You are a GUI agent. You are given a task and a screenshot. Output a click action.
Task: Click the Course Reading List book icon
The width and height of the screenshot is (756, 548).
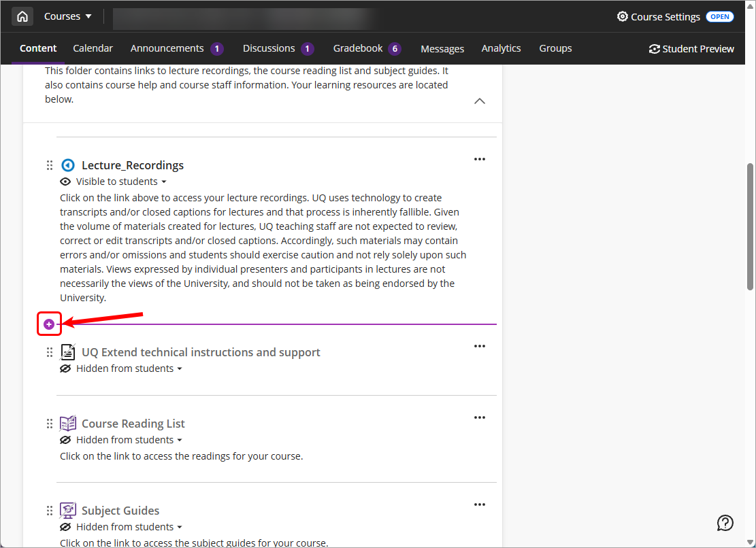coord(68,424)
